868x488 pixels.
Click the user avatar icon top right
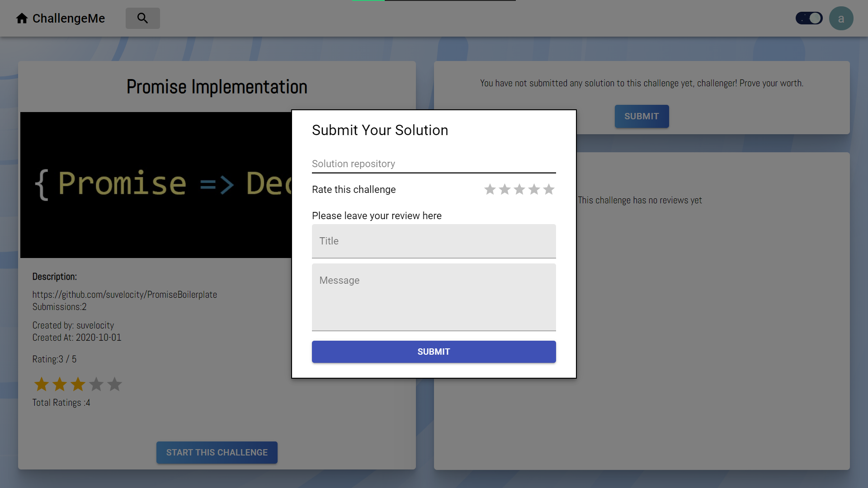coord(841,18)
